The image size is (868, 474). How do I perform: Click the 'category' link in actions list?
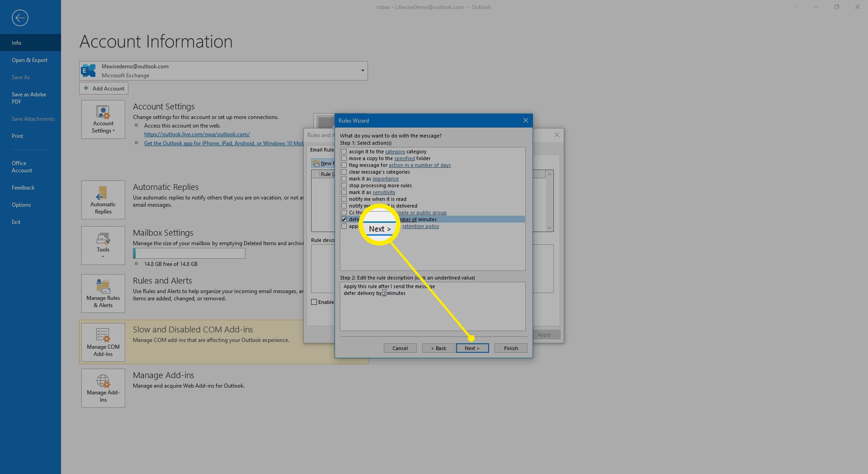[395, 152]
